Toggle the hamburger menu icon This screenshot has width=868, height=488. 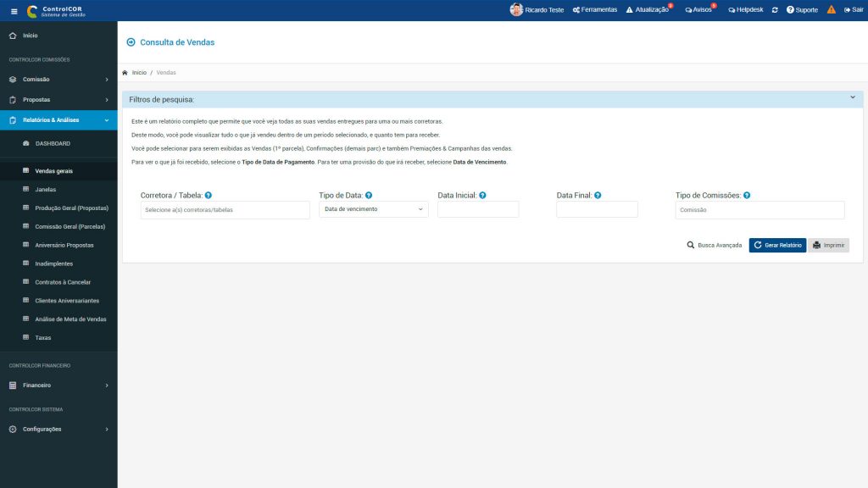(14, 11)
